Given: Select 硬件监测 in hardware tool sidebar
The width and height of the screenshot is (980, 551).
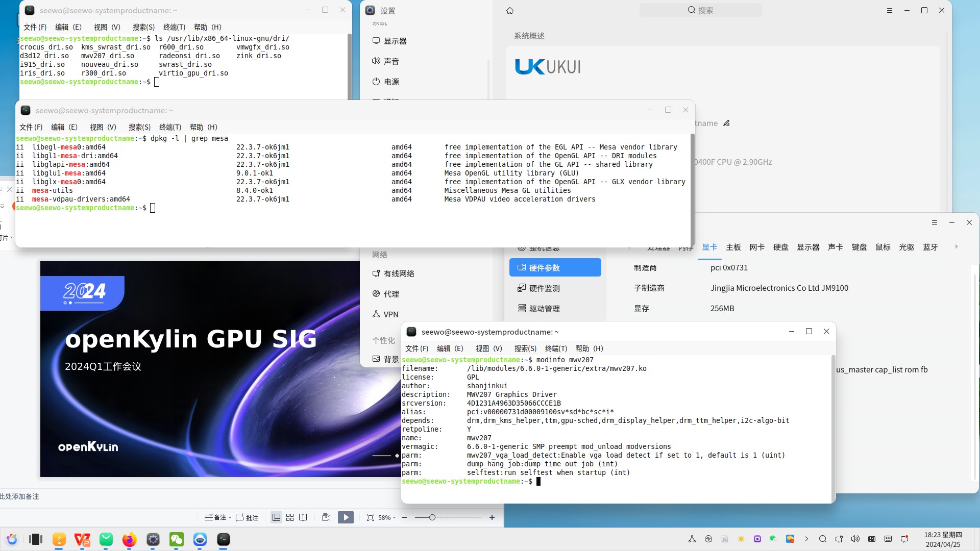Looking at the screenshot, I should pos(539,288).
